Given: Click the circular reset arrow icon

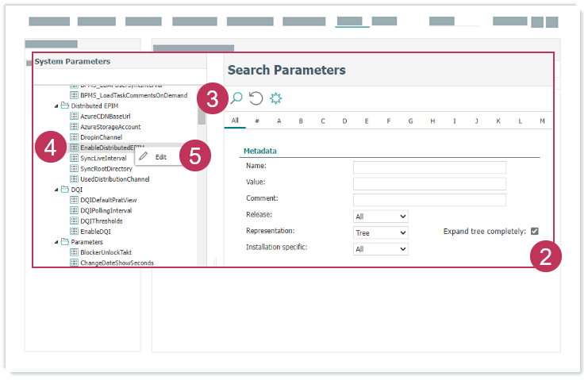Looking at the screenshot, I should pyautogui.click(x=256, y=98).
